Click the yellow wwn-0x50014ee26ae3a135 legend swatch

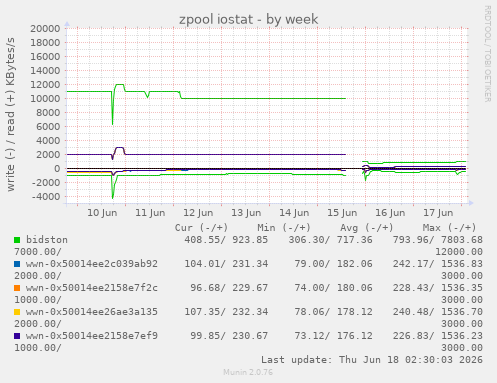(x=17, y=312)
